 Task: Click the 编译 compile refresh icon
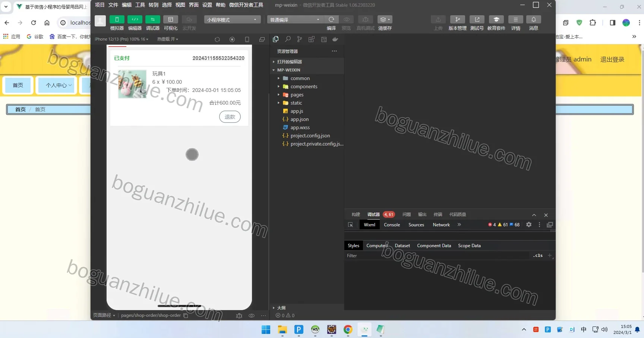331,19
